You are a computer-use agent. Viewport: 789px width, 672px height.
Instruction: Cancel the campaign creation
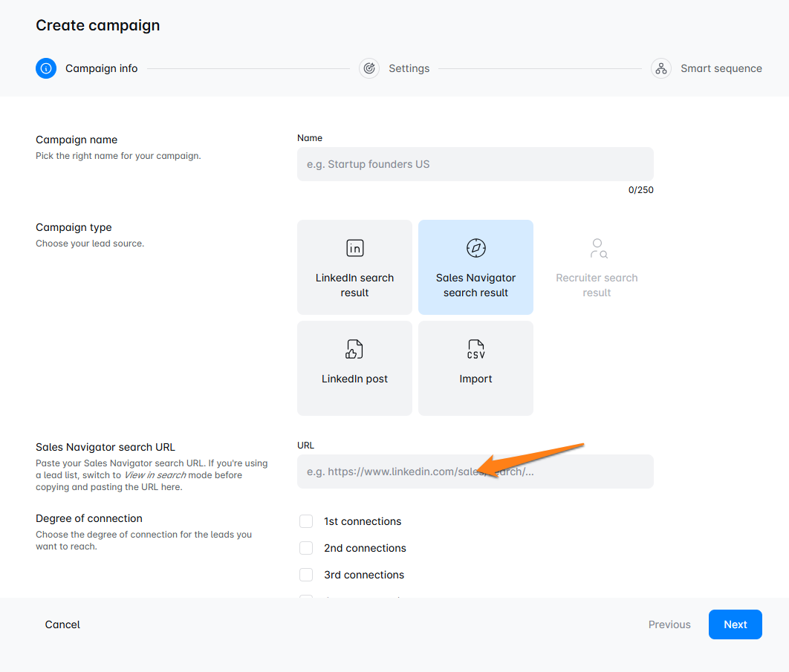pos(62,624)
